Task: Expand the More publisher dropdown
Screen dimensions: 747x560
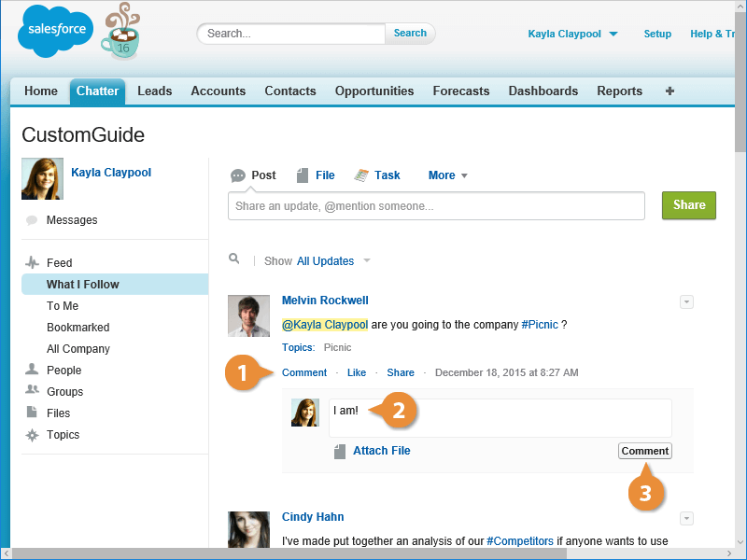Action: (448, 175)
